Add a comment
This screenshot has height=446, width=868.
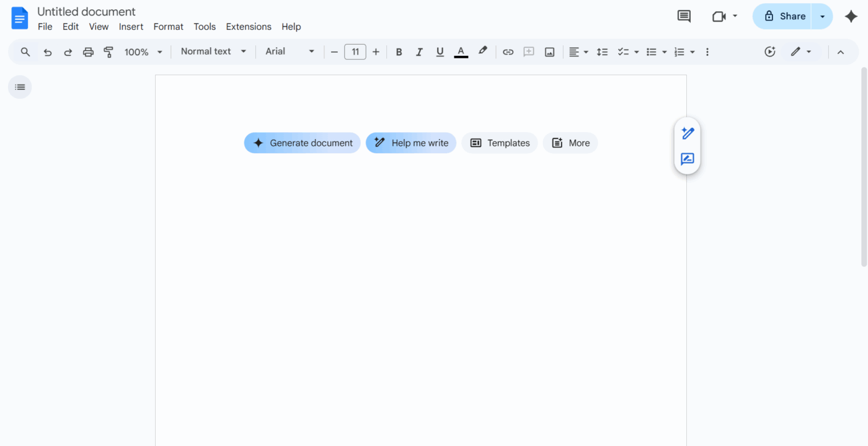tap(529, 51)
